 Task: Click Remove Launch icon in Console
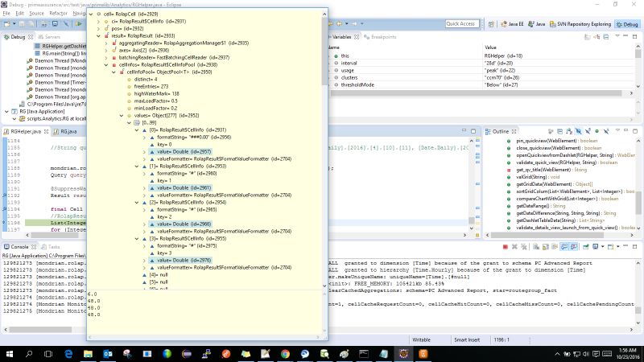pos(514,247)
